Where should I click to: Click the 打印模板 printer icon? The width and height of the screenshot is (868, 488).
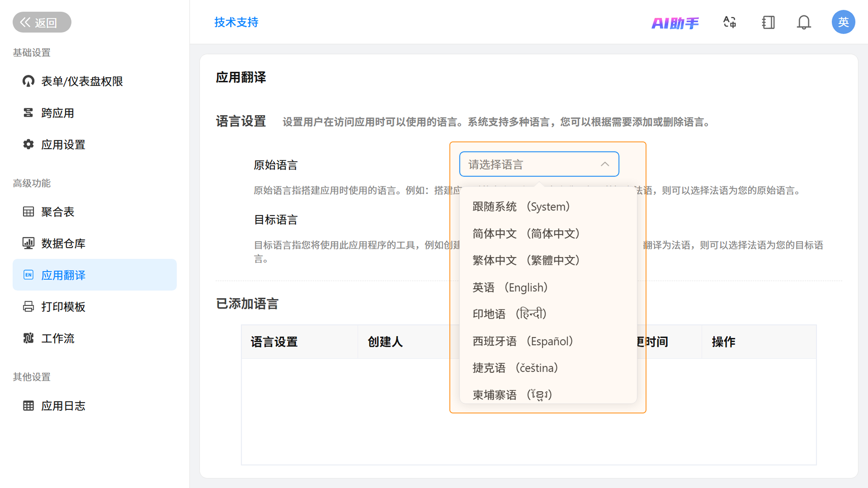pyautogui.click(x=28, y=307)
